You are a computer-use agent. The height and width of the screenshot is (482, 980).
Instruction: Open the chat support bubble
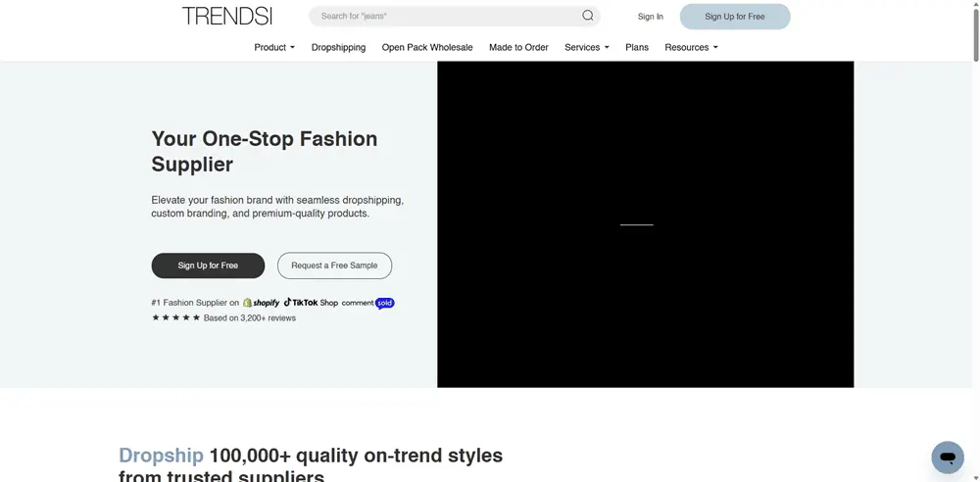948,457
